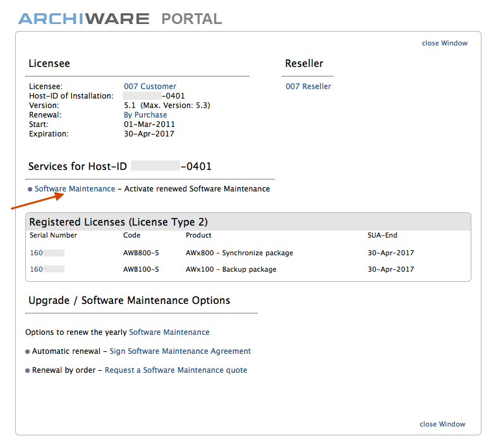Image resolution: width=496 pixels, height=448 pixels.
Task: Activate renewed Software Maintenance service link
Action: (x=75, y=189)
